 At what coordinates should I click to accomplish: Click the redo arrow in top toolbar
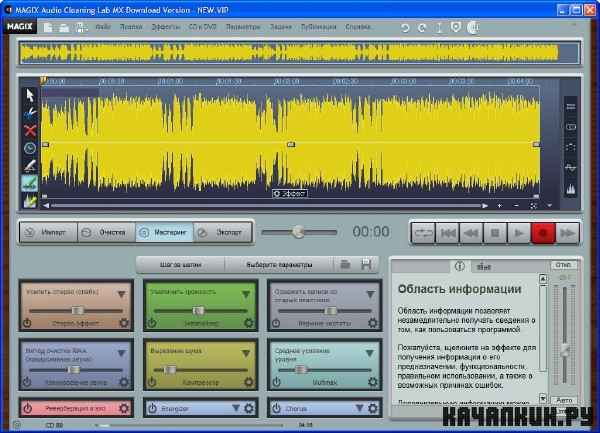[422, 28]
